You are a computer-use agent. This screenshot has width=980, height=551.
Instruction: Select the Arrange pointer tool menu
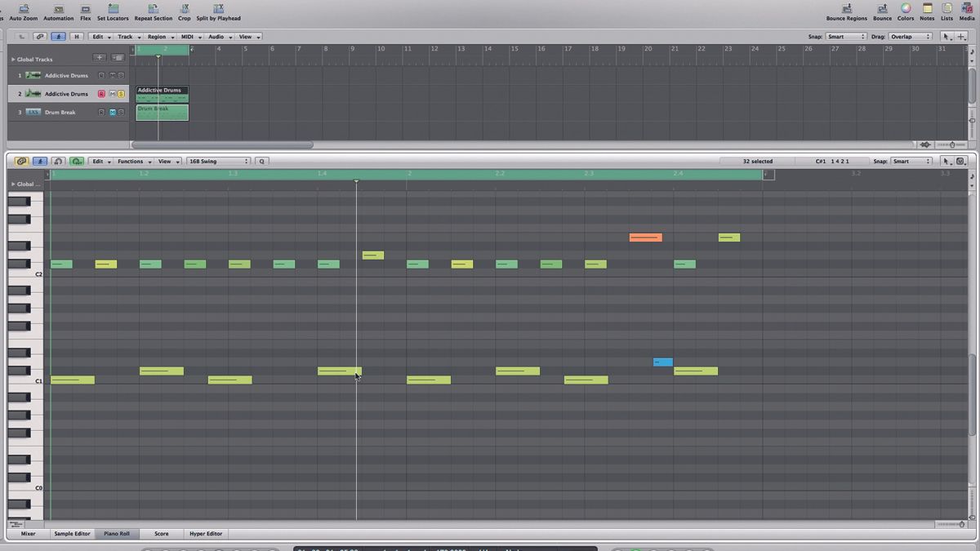[947, 37]
